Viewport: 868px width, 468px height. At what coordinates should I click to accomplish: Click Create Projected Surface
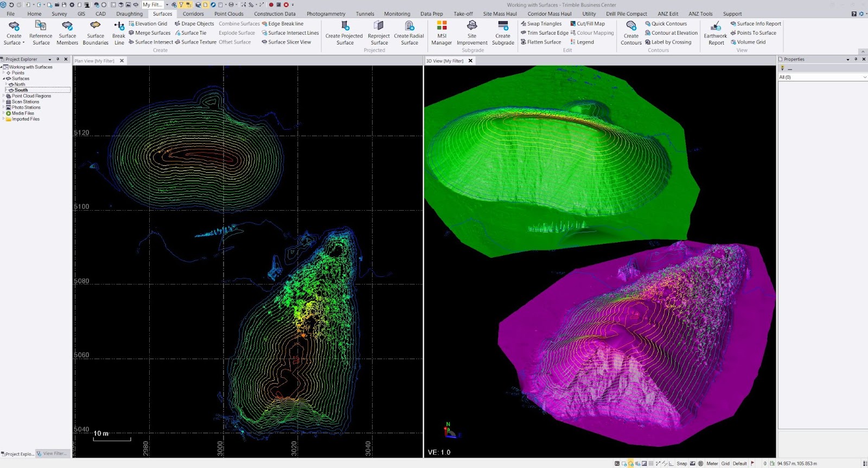[344, 33]
